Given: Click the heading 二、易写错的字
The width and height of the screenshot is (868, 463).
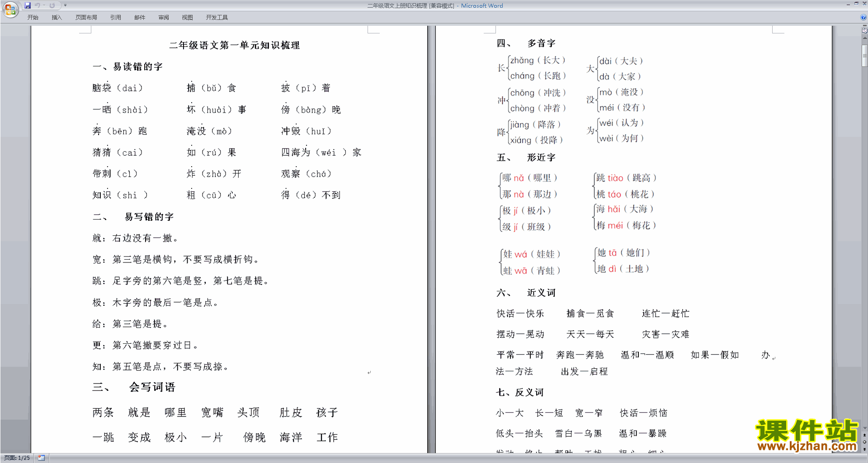Looking at the screenshot, I should click(x=133, y=217).
